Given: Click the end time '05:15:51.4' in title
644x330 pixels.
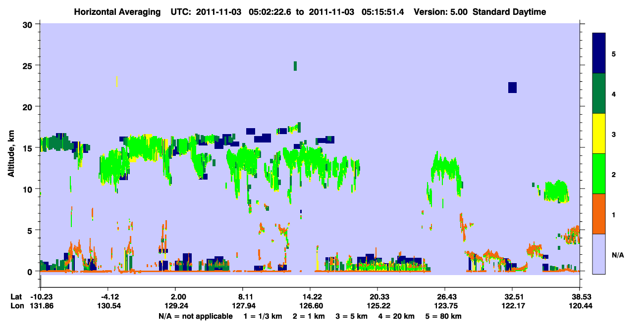Looking at the screenshot, I should pos(383,12).
